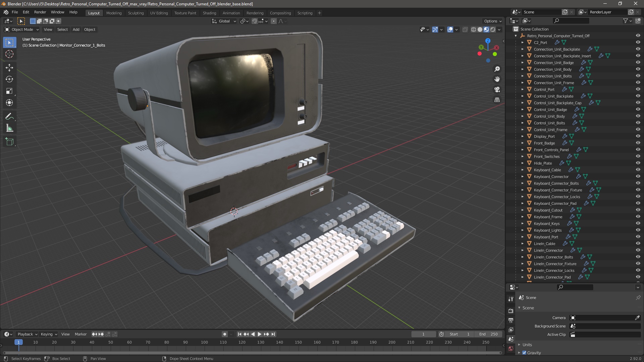Image resolution: width=644 pixels, height=362 pixels.
Task: Play animation in reverse
Action: tap(253, 334)
